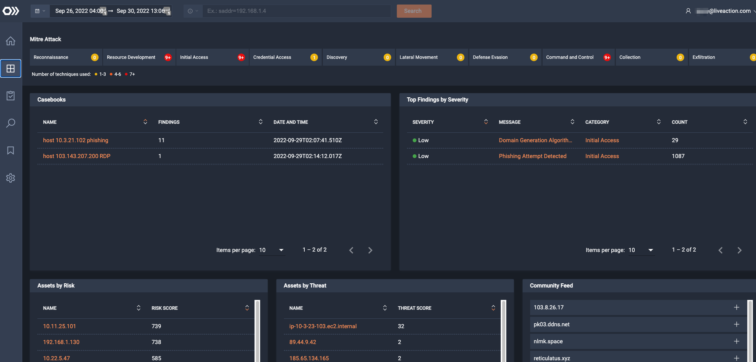Go to previous Top Findings page
Screen dimensions: 756x362
(720, 250)
